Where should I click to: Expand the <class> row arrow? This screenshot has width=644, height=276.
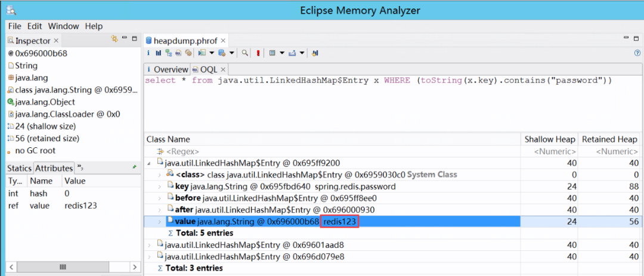coord(160,175)
